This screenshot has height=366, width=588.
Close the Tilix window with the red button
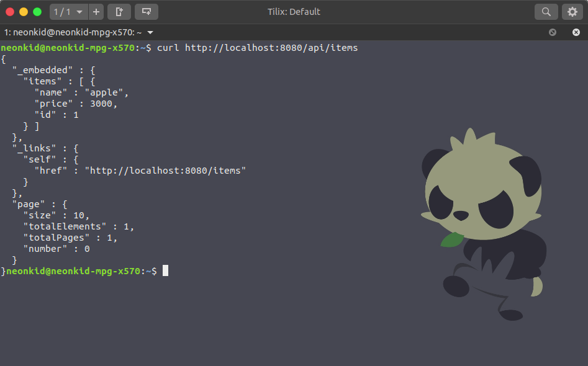point(10,12)
